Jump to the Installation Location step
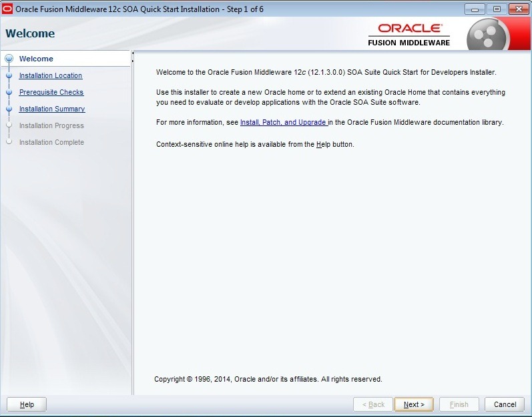Viewport: 532px width, 417px height. (51, 75)
